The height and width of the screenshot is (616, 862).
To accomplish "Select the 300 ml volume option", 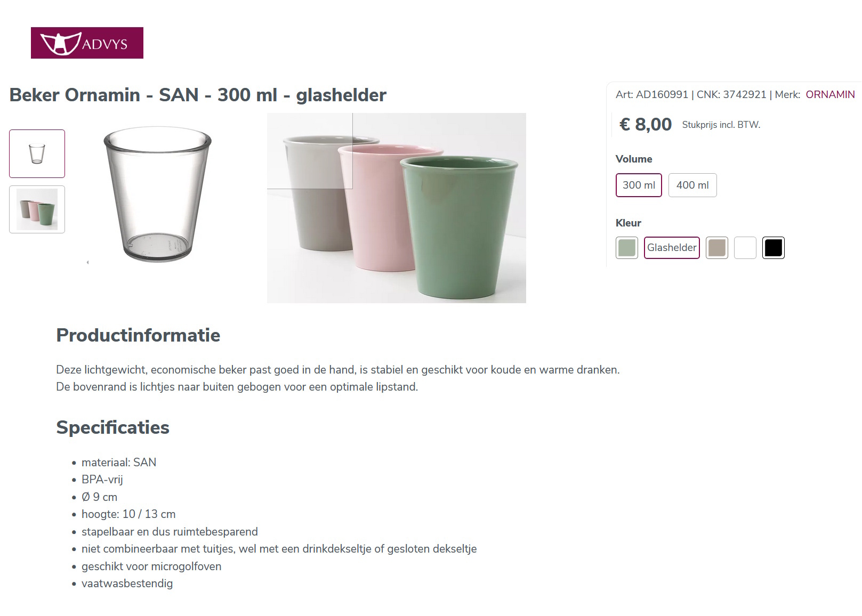I will (x=638, y=185).
